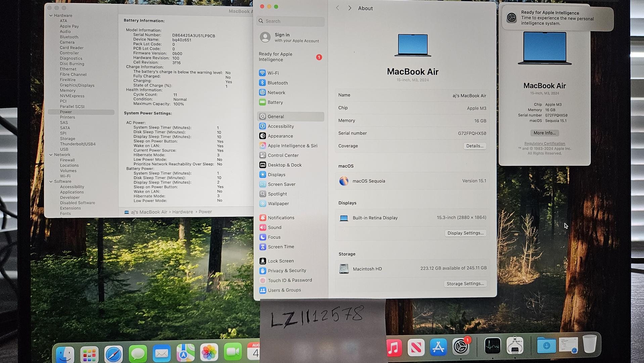Click the Macintosh HD storage row
644x363 pixels.
(412, 269)
